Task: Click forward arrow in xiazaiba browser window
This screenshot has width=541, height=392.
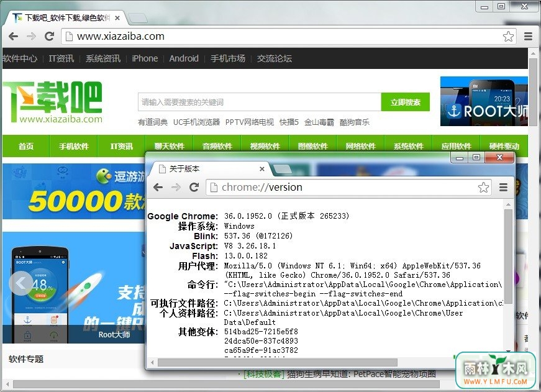Action: pos(32,36)
